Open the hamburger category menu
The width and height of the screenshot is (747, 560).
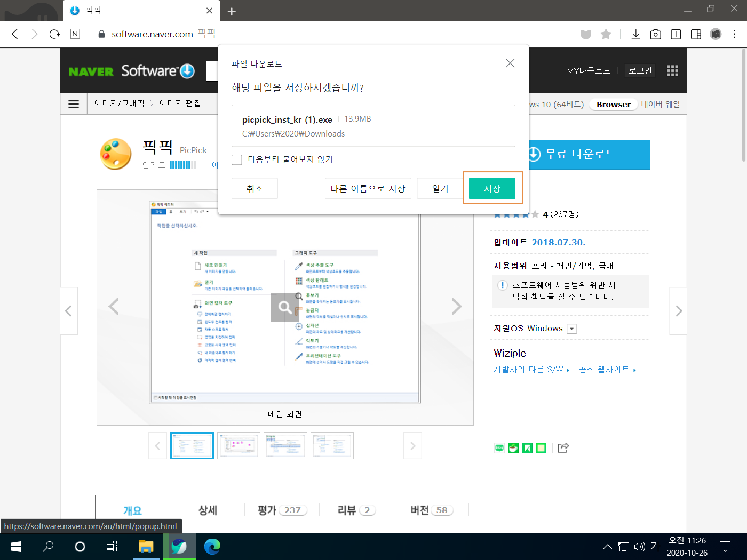coord(74,104)
